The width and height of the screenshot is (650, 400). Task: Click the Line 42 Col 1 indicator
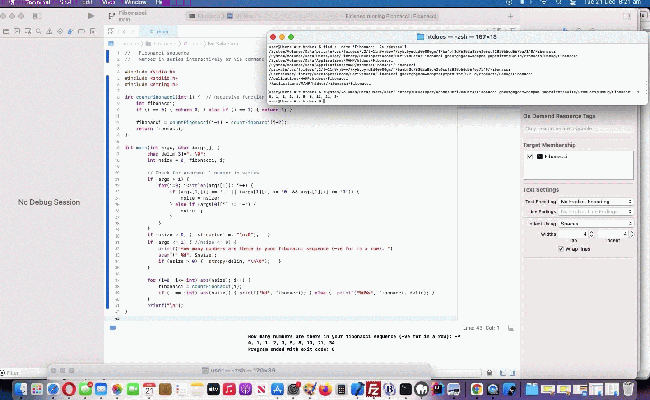tap(481, 328)
